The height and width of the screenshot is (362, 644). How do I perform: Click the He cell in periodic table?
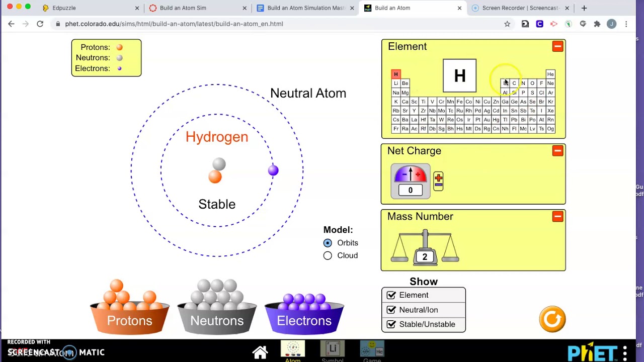click(x=550, y=74)
